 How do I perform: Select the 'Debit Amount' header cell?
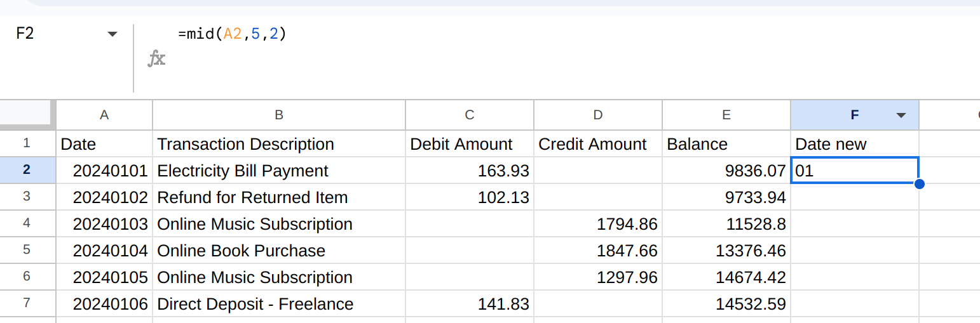(470, 144)
